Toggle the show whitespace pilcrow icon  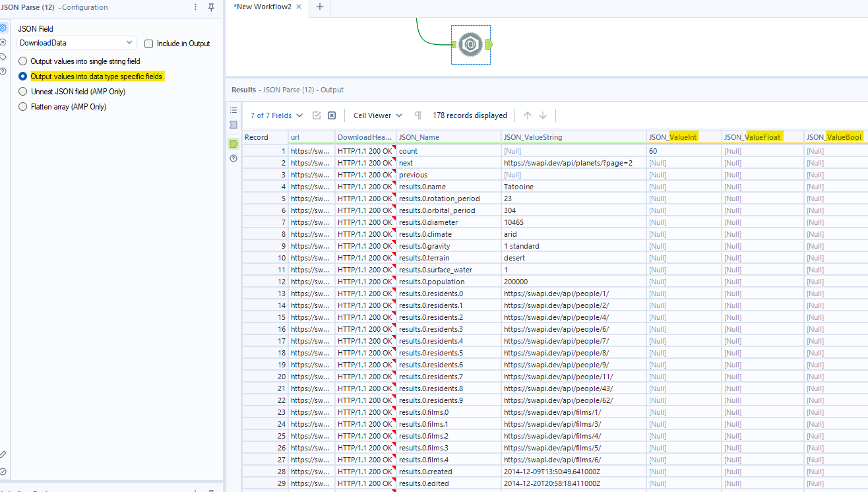[x=418, y=115]
